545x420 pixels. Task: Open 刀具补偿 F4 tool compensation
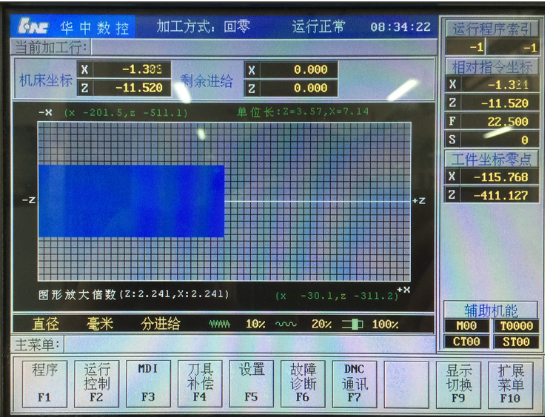tap(200, 383)
